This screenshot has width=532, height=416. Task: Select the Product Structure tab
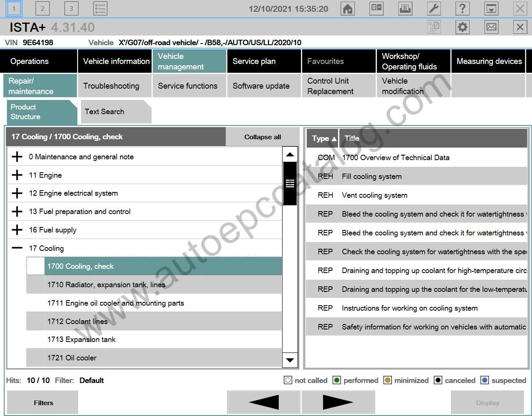pyautogui.click(x=42, y=112)
